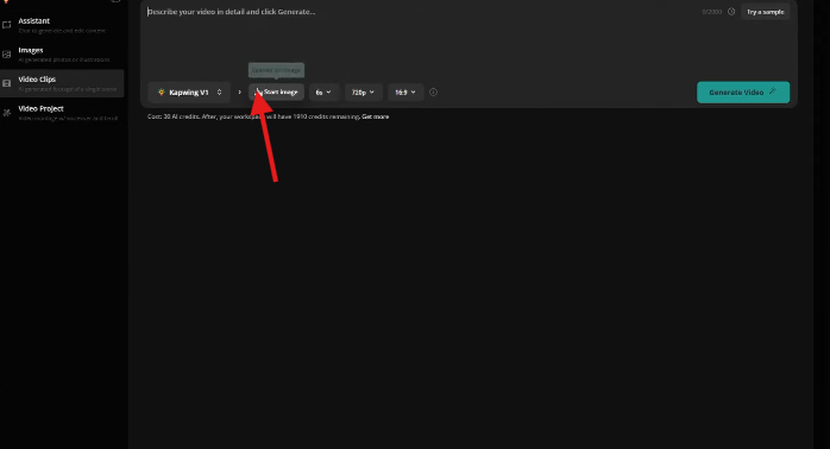Open the Kapwing V1 model selector
Image resolution: width=830 pixels, height=449 pixels.
[189, 92]
